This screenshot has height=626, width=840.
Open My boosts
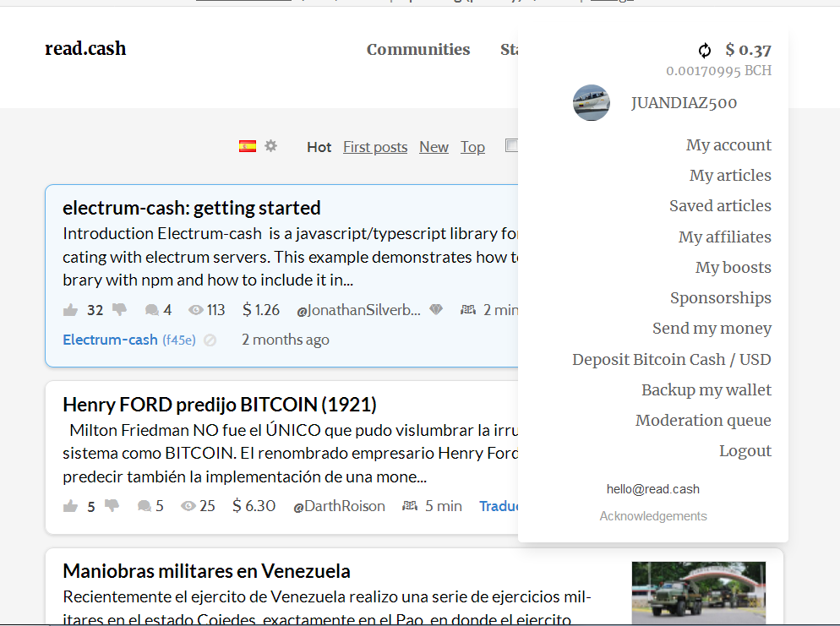click(x=733, y=267)
